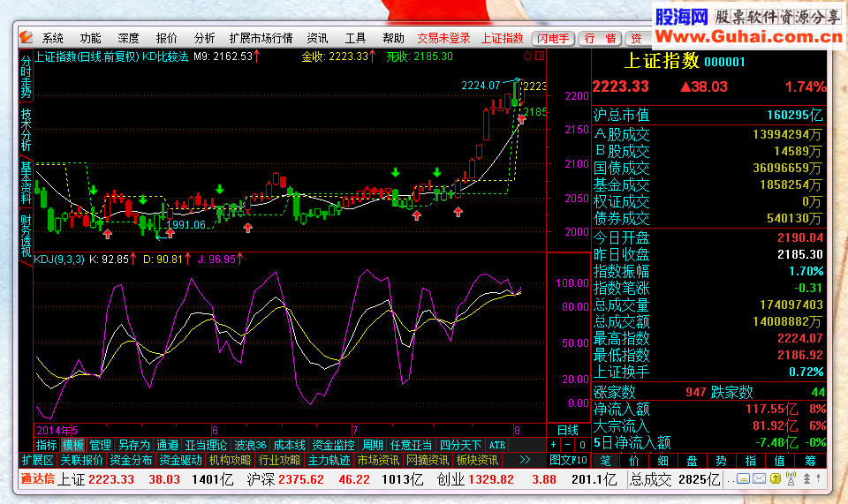Viewport: 848px width, 504px height.
Task: Select the 势 tab in quote panel
Action: [x=721, y=461]
